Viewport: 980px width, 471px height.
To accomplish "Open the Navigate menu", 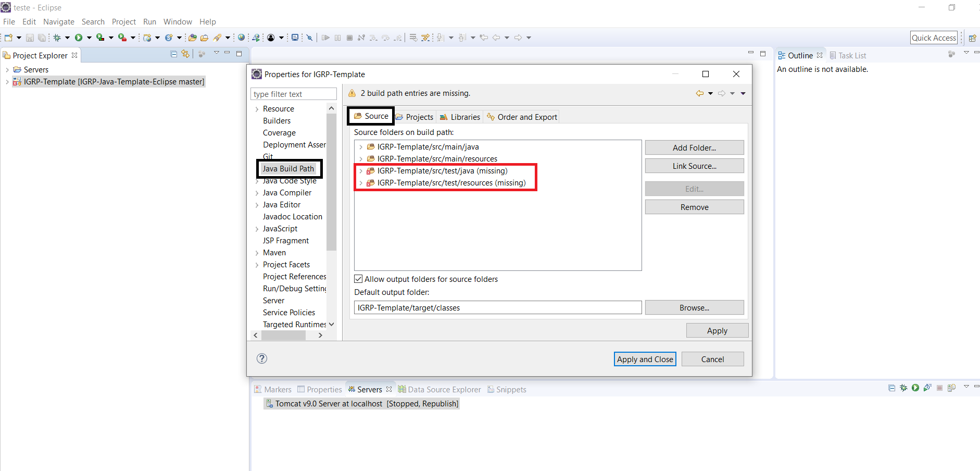I will [x=59, y=21].
